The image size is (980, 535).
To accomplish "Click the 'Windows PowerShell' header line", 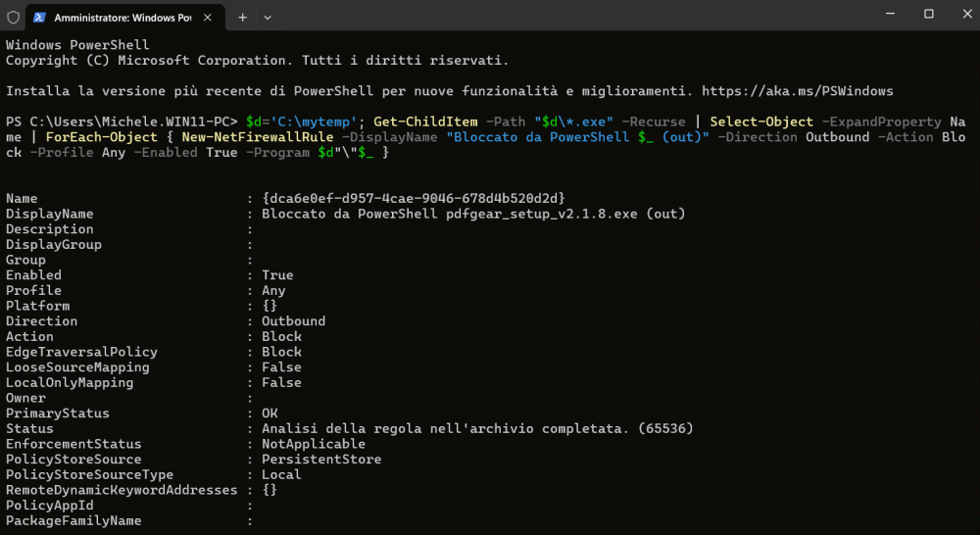I will click(x=77, y=45).
